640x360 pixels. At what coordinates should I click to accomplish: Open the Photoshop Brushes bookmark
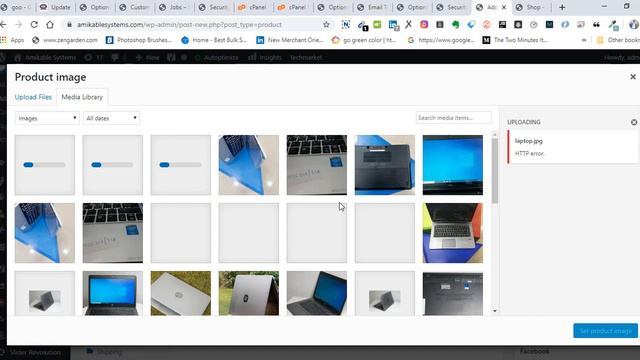(x=139, y=40)
